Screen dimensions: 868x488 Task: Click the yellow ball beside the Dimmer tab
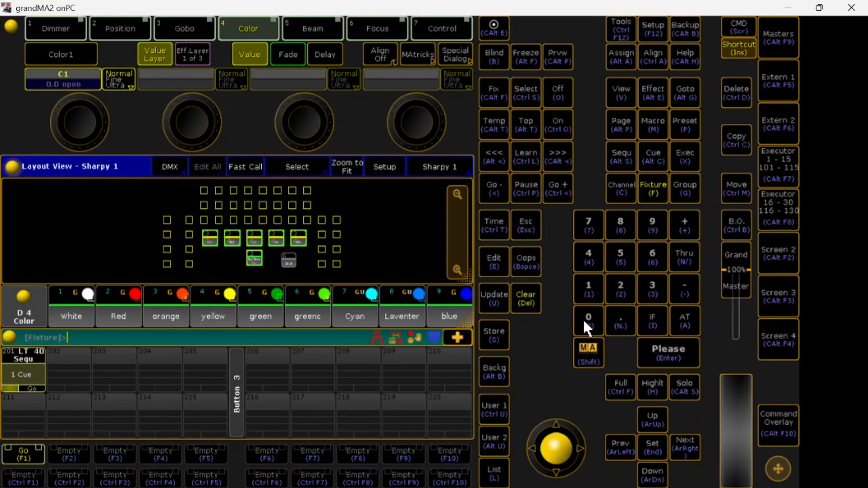click(x=11, y=26)
